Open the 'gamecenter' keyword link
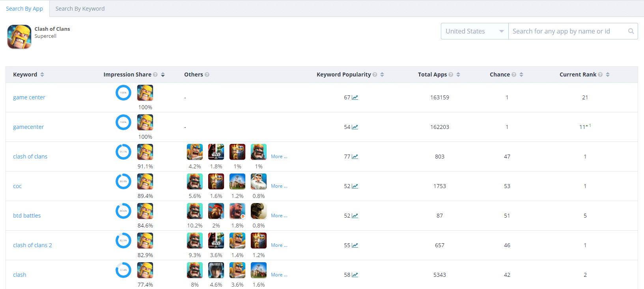 click(x=28, y=127)
